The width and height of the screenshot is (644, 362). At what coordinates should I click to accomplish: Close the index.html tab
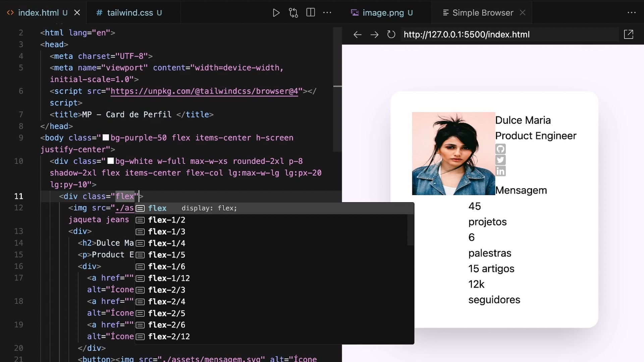click(77, 13)
